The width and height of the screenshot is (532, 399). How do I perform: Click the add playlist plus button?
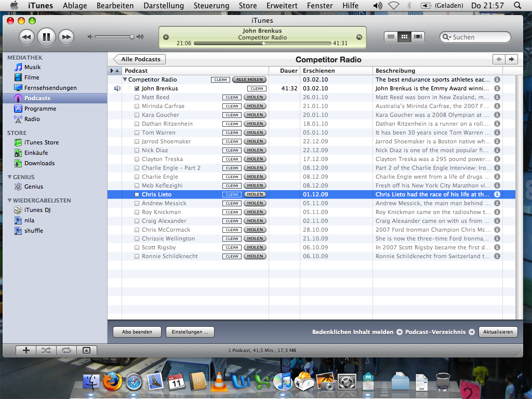point(26,351)
